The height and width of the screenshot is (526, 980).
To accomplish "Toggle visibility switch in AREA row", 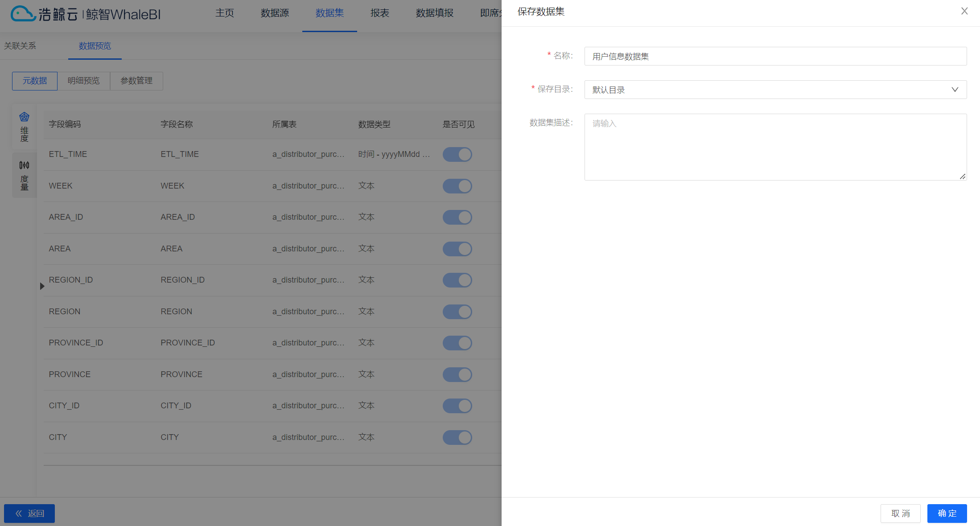I will 457,249.
